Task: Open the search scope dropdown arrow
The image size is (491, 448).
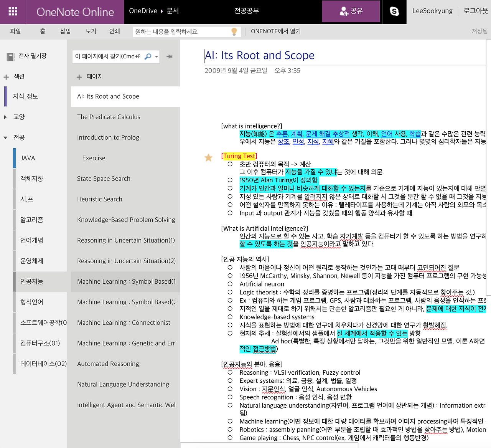Action: tap(157, 57)
